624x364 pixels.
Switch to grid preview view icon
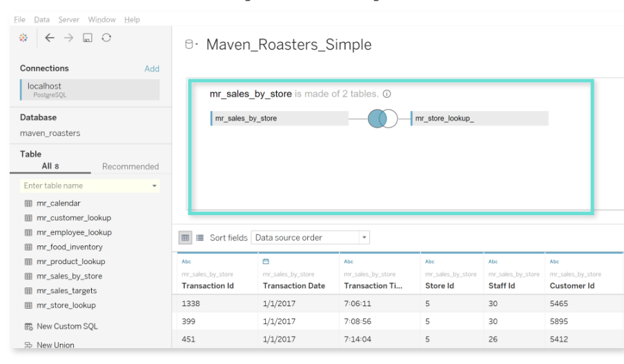[x=185, y=238]
